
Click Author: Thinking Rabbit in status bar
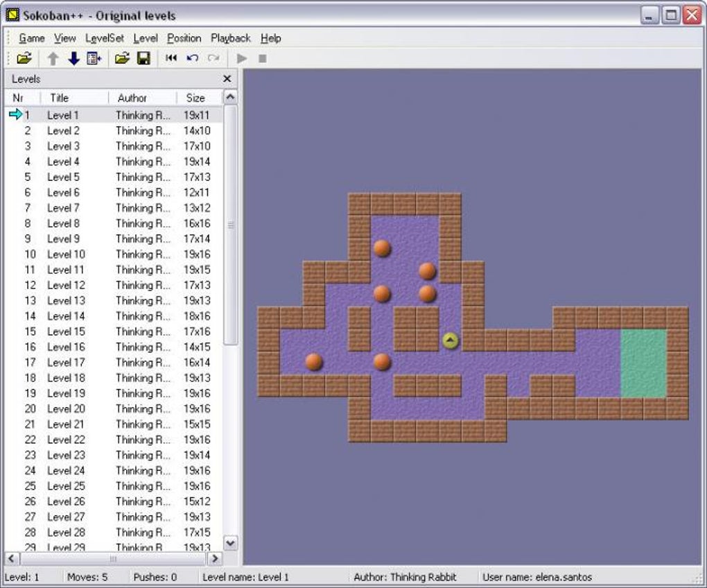pos(405,577)
